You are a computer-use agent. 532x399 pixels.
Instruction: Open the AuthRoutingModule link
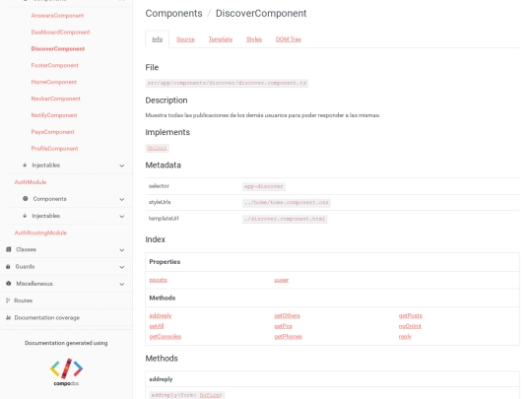pyautogui.click(x=40, y=233)
